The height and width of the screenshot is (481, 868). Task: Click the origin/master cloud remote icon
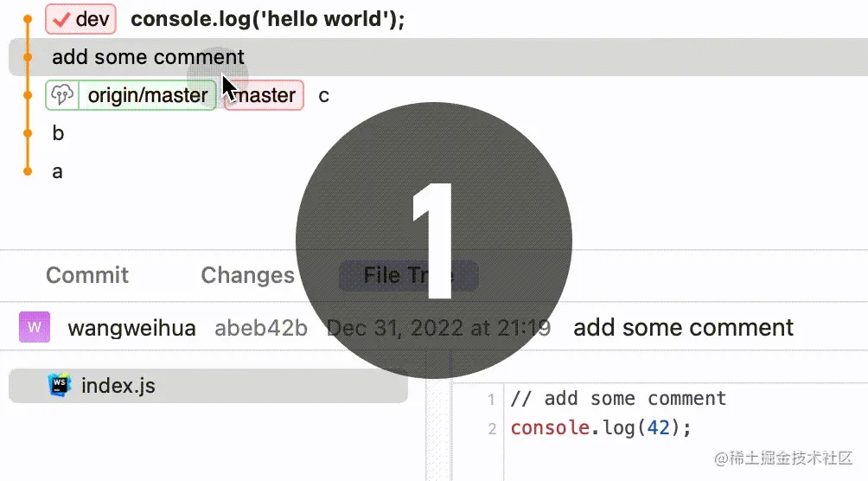(61, 95)
